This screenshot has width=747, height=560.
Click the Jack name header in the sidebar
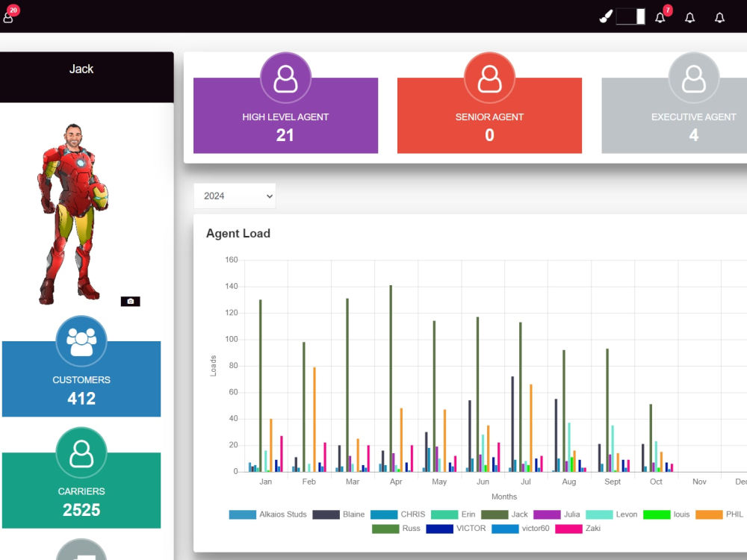click(x=81, y=69)
